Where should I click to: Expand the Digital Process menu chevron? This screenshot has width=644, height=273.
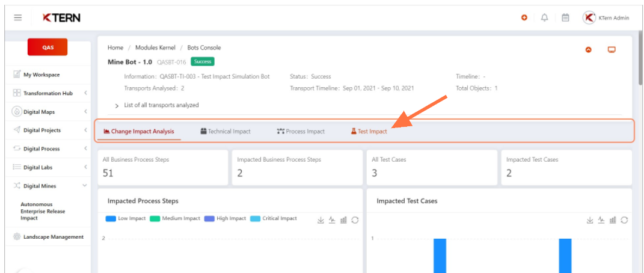85,149
